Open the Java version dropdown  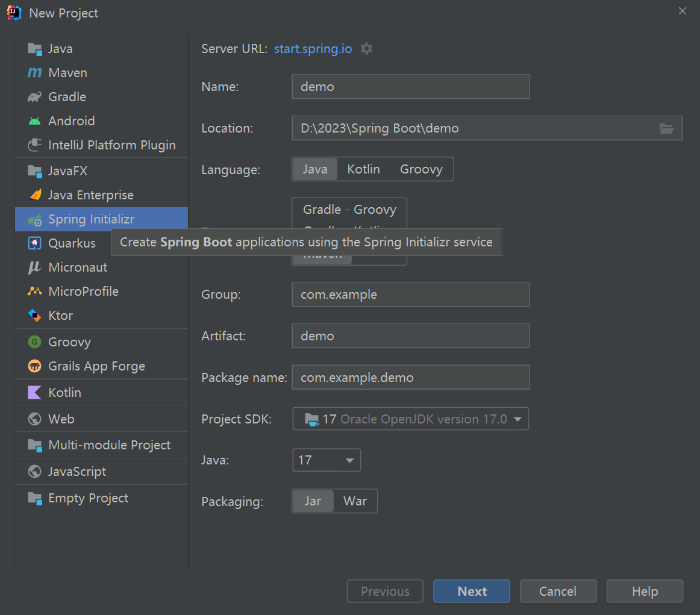pos(349,460)
